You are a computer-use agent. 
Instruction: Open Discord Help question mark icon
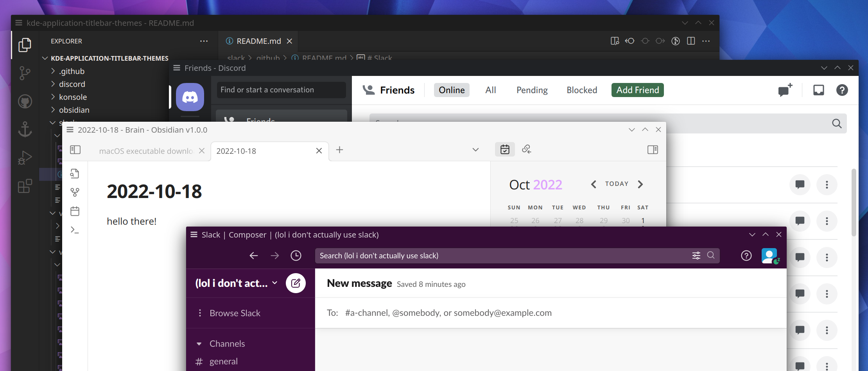pyautogui.click(x=842, y=90)
